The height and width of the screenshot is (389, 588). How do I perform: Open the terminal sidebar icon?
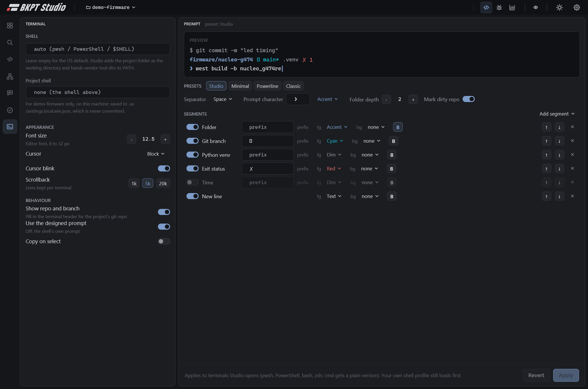[10, 127]
